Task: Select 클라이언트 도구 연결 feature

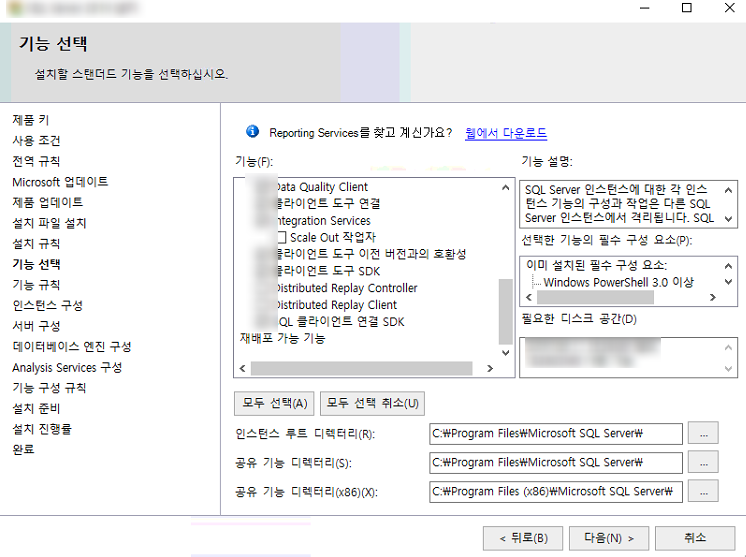Action: point(328,204)
